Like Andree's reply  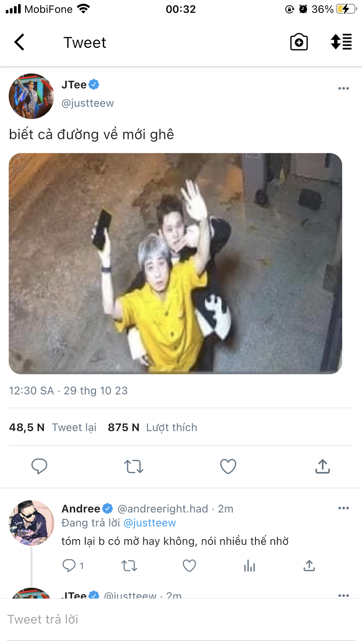click(x=189, y=566)
